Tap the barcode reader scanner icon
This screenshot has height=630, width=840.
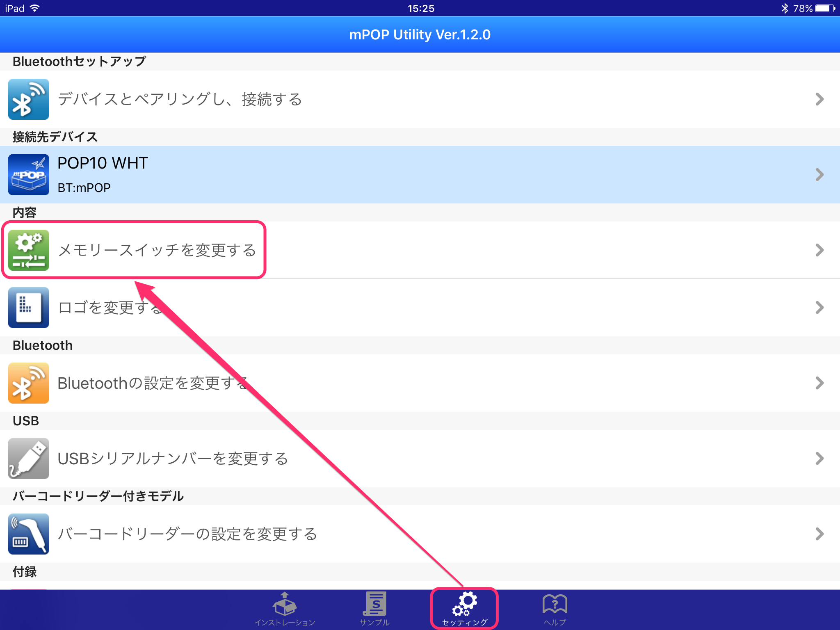[x=29, y=534]
